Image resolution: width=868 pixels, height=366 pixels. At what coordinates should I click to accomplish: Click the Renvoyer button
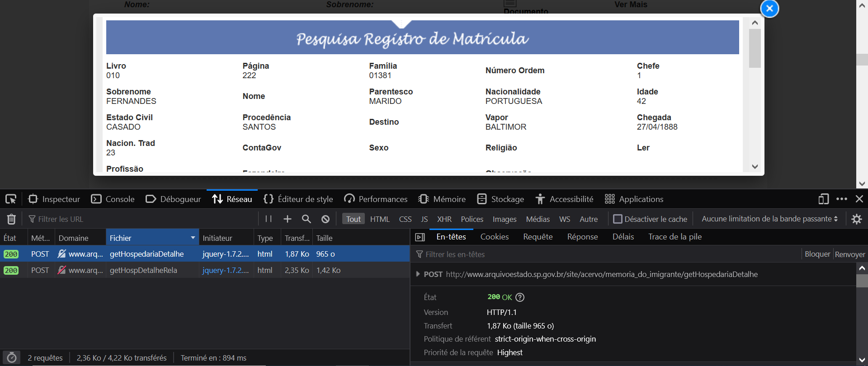click(849, 254)
